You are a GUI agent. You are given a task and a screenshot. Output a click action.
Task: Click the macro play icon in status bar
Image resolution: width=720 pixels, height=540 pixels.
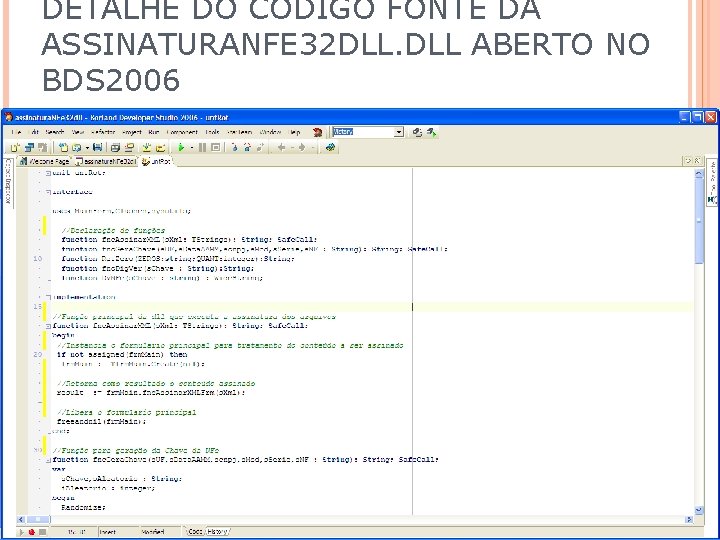point(21,532)
